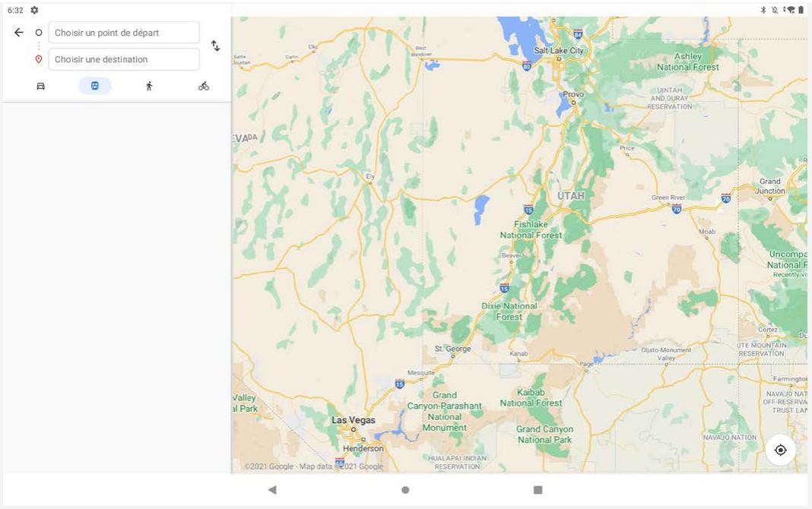Screen dimensions: 812x509
Task: Click Las Vegas label on map
Action: click(354, 420)
